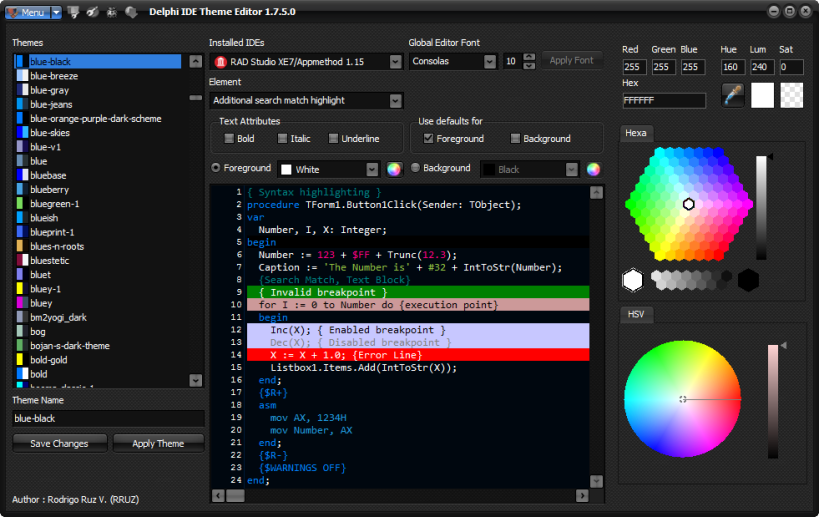Switch to the Hexa tab

pyautogui.click(x=635, y=133)
